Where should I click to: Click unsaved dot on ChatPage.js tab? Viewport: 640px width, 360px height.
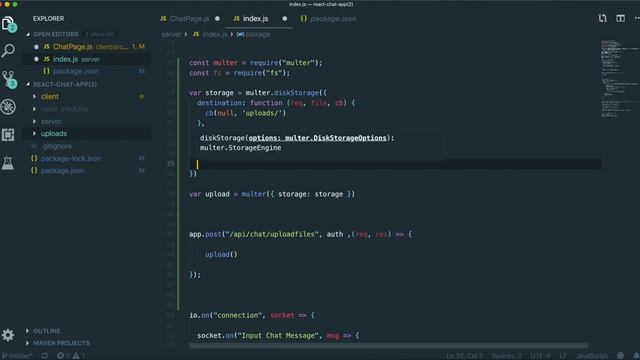click(217, 18)
